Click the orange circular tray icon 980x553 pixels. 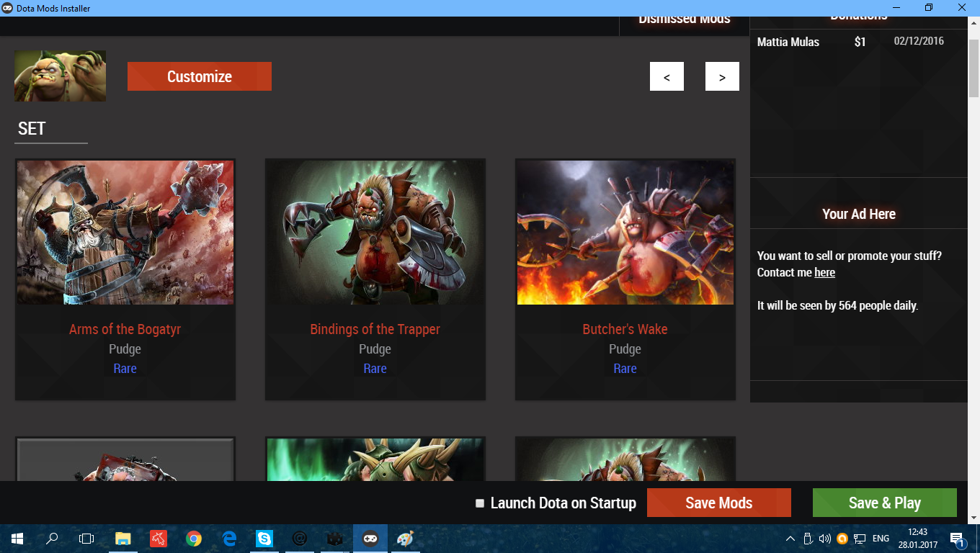point(842,539)
